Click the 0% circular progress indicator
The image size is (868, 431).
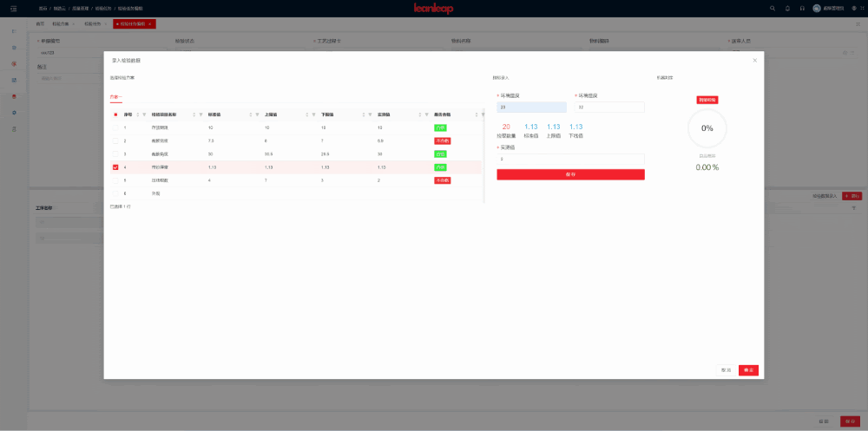[707, 127]
